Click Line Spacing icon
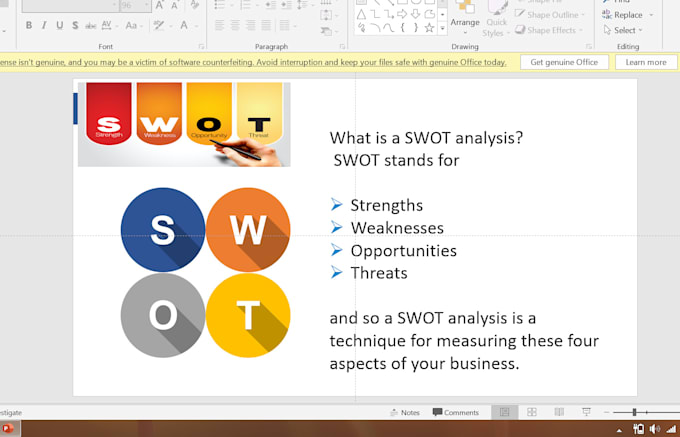Viewport: 680px width, 437px height. (x=303, y=5)
